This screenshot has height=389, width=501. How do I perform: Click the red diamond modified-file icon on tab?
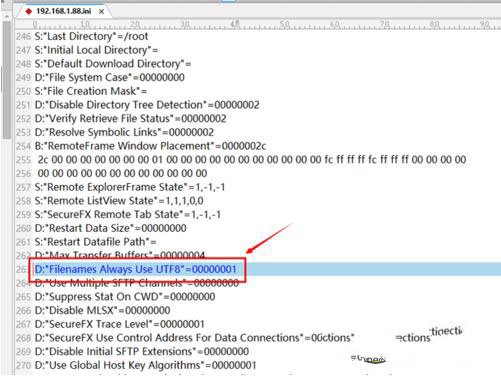pos(29,11)
